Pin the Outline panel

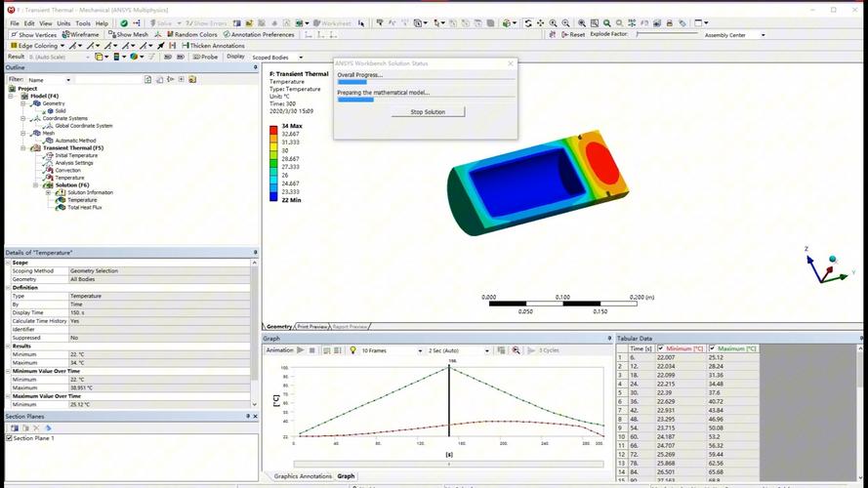point(255,67)
